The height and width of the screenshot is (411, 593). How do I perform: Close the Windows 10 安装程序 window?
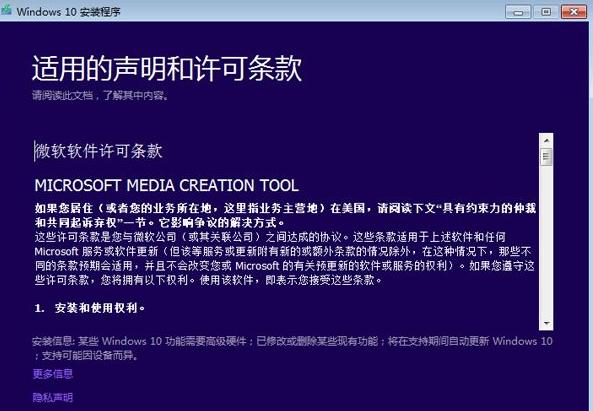(x=574, y=12)
